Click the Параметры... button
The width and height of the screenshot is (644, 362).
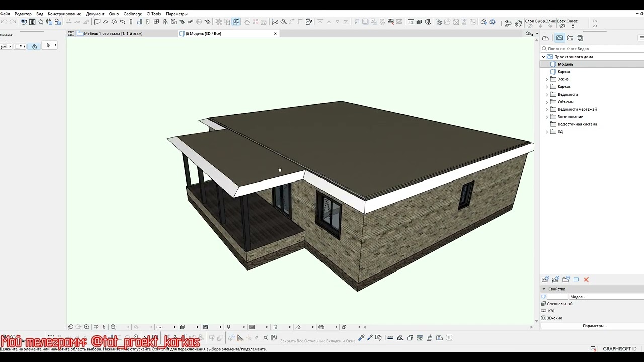click(x=594, y=326)
